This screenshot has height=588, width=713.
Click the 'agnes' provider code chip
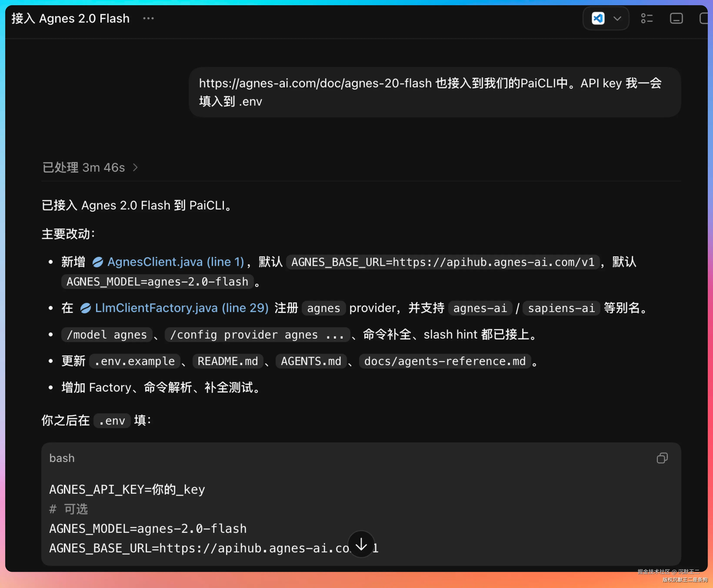click(324, 308)
